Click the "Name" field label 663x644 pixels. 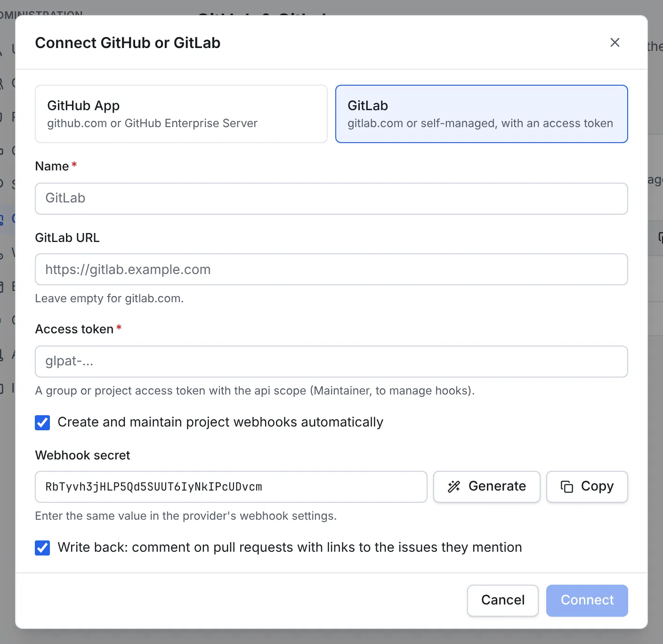tap(52, 166)
